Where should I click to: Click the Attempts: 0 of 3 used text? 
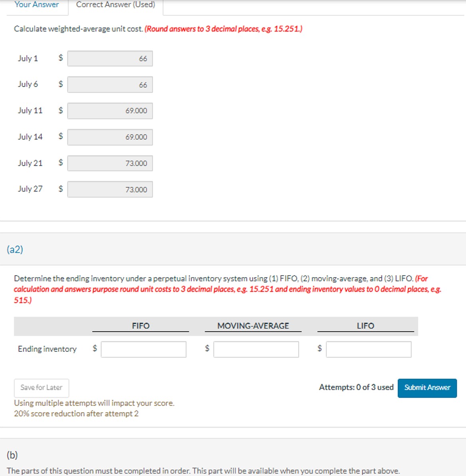355,387
